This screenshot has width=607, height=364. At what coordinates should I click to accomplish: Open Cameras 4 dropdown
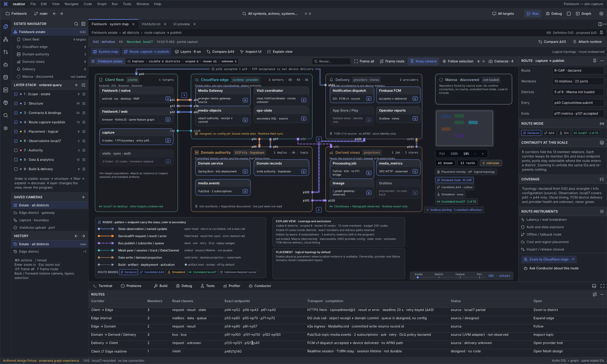pyautogui.click(x=501, y=61)
